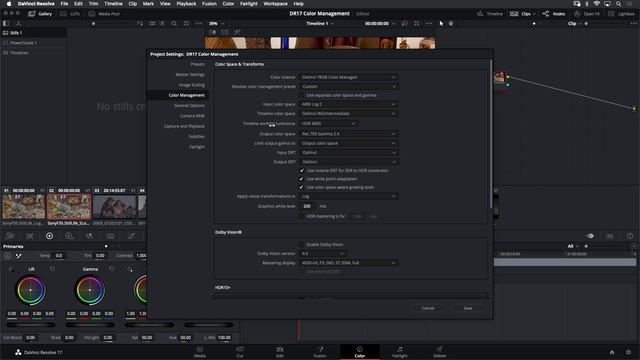The height and width of the screenshot is (360, 640).
Task: Select the Color Match palette icon
Action: pyautogui.click(x=30, y=236)
